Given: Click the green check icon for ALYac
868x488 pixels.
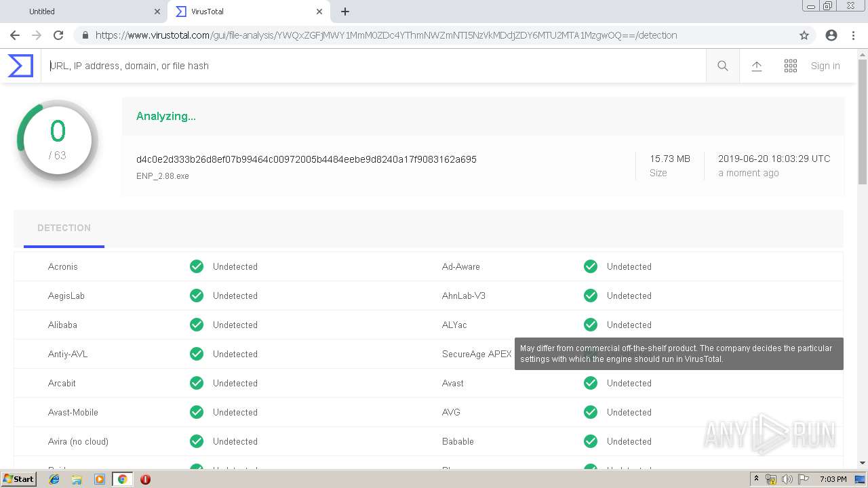Looking at the screenshot, I should point(591,325).
